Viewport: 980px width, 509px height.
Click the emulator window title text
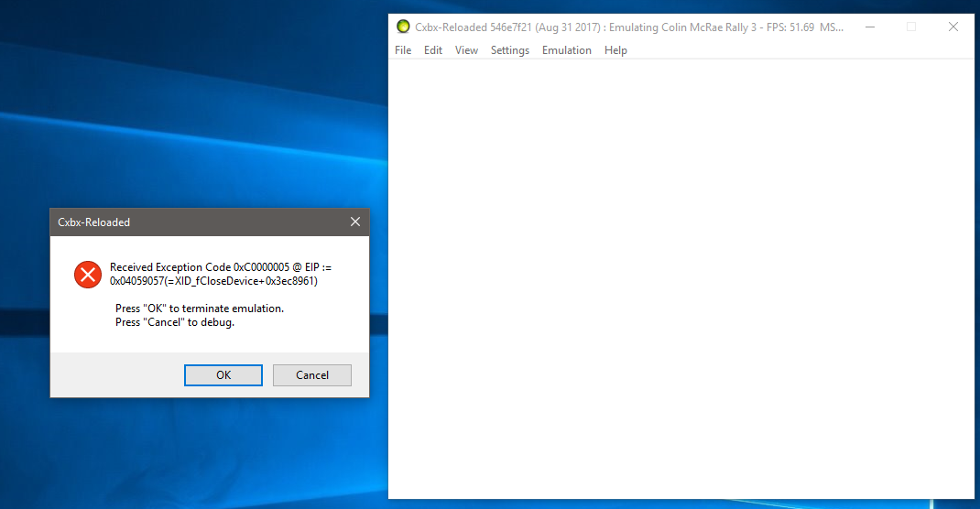coord(628,27)
